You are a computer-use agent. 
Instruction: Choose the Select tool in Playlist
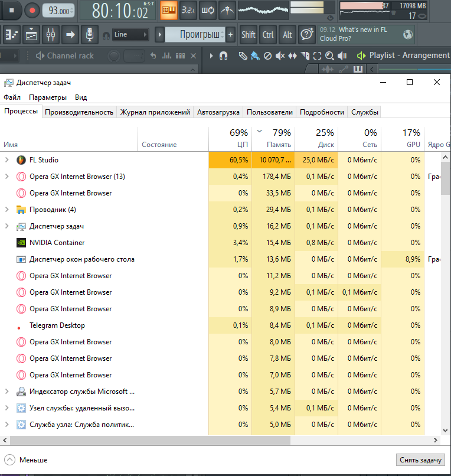tap(317, 56)
